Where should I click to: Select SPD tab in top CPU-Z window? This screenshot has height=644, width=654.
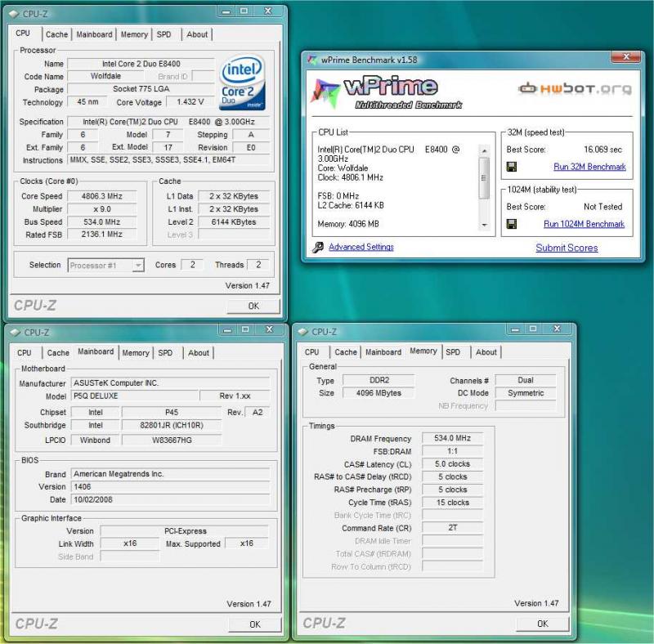click(164, 34)
